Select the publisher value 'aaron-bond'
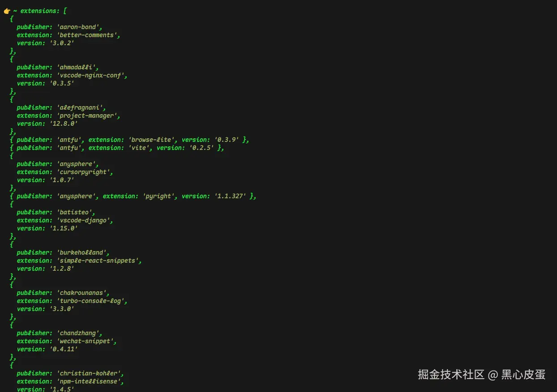The image size is (557, 392). click(x=77, y=27)
